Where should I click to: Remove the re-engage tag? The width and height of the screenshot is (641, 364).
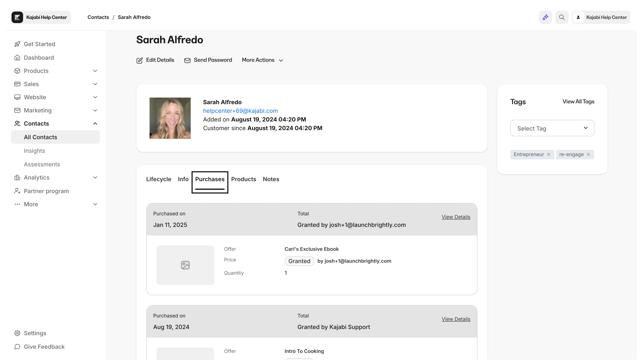coord(588,154)
